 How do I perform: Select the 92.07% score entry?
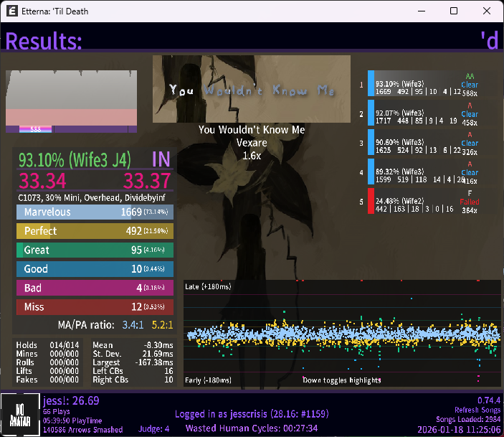[x=416, y=113]
